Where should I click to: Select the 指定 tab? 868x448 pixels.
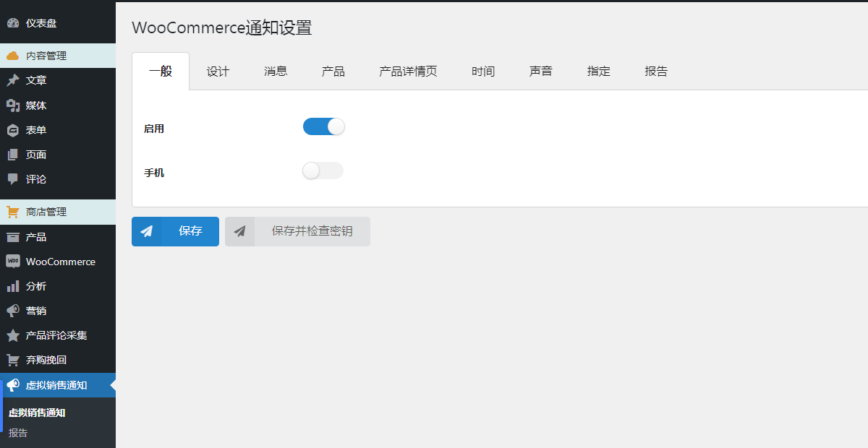click(x=599, y=71)
